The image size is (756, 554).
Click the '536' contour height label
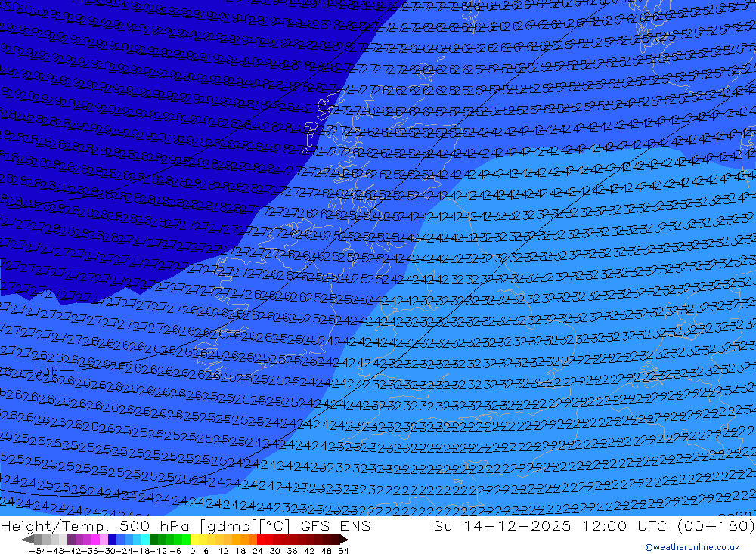pyautogui.click(x=46, y=371)
